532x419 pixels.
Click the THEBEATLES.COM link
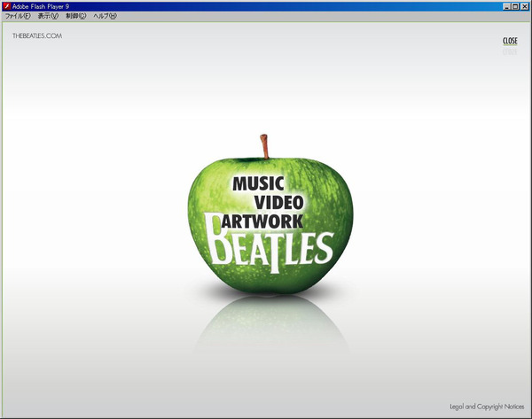pos(37,36)
